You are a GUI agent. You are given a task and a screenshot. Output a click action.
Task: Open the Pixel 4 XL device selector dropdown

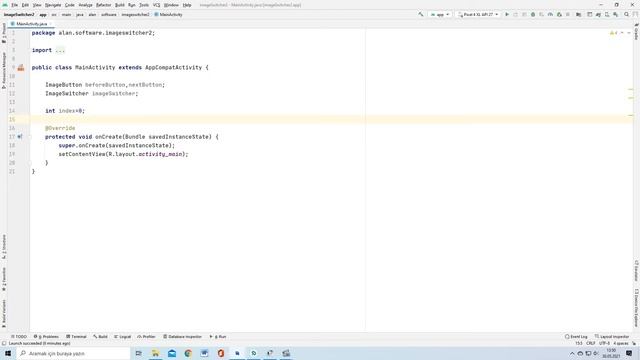pyautogui.click(x=478, y=15)
